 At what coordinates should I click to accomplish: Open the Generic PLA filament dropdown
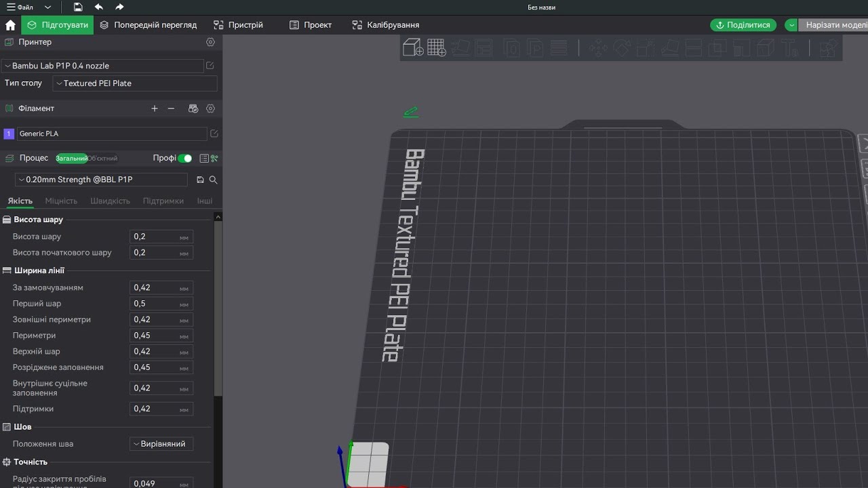pyautogui.click(x=111, y=134)
